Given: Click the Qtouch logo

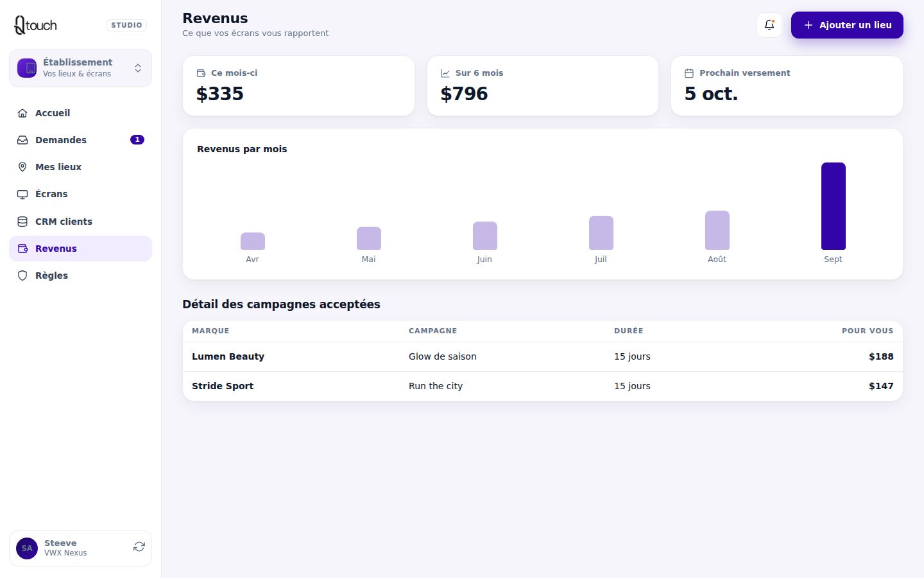Looking at the screenshot, I should pyautogui.click(x=35, y=25).
